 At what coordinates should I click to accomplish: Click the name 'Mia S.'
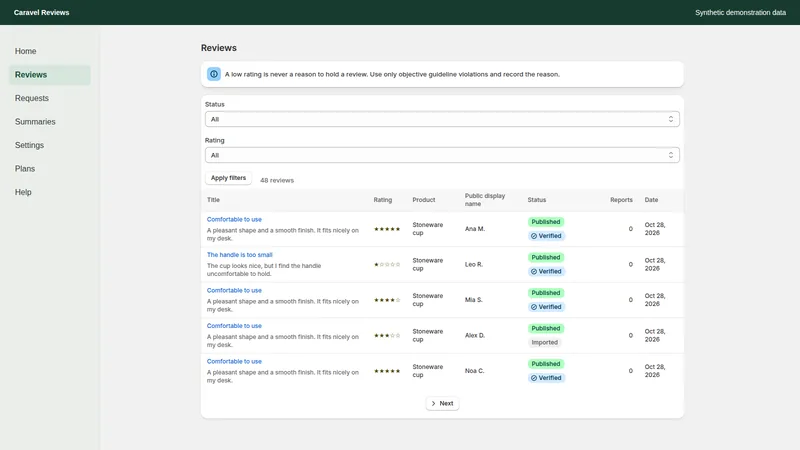[473, 300]
